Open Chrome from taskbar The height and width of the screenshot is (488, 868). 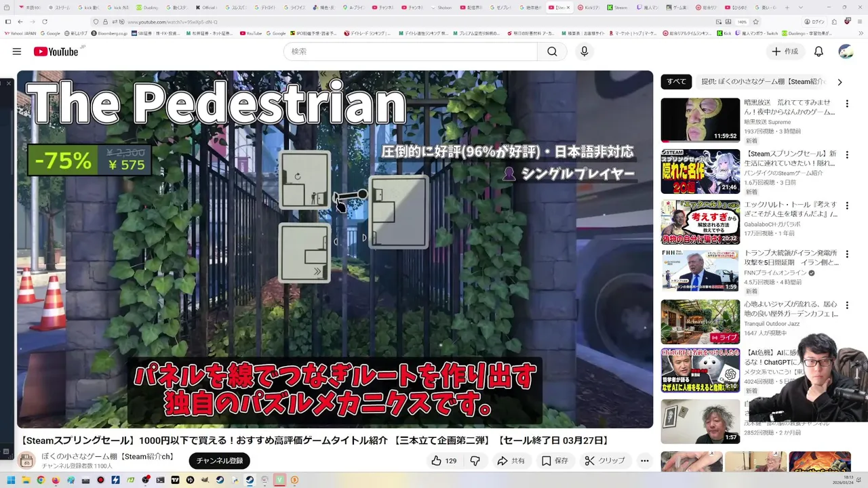(41, 480)
